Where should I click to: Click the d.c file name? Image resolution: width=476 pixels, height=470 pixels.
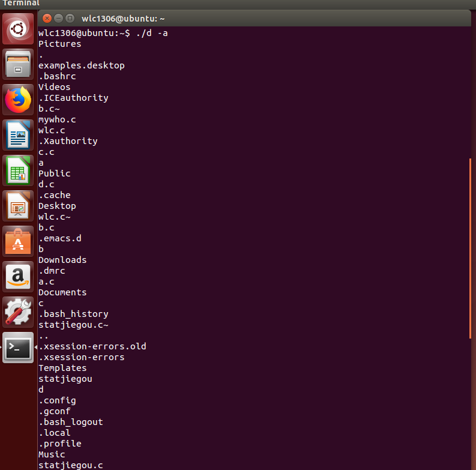point(46,184)
